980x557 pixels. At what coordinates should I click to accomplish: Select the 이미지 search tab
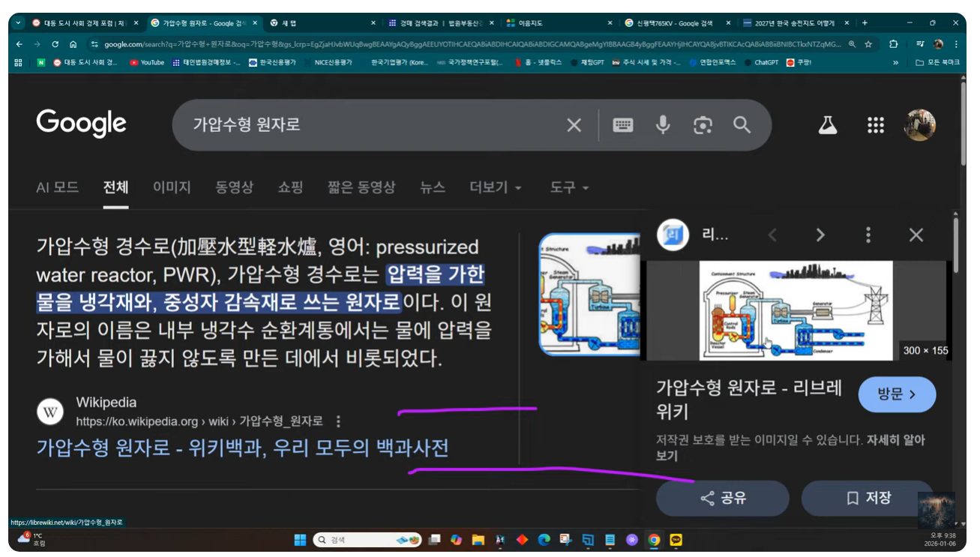pyautogui.click(x=172, y=187)
